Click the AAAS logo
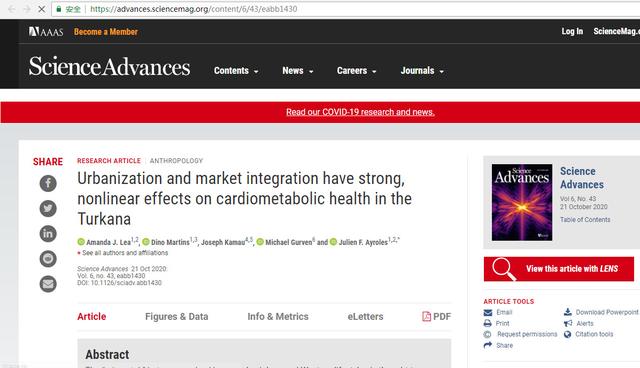This screenshot has height=368, width=640. pos(46,31)
